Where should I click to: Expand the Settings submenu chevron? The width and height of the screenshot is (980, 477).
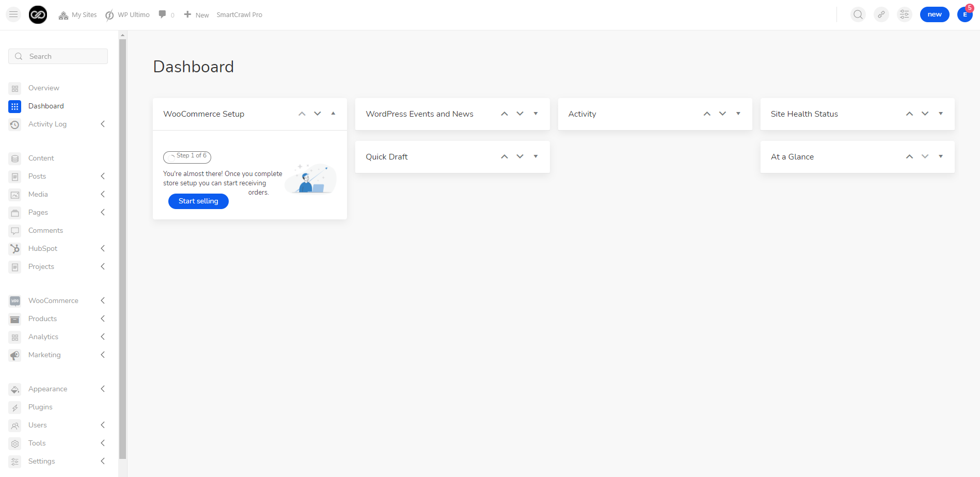tap(103, 461)
